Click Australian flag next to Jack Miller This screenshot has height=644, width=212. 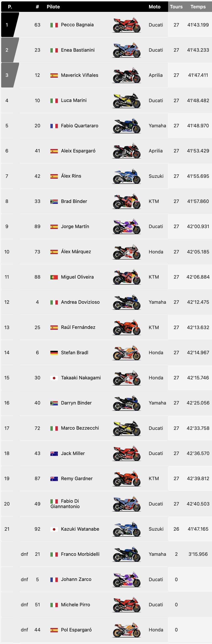click(x=54, y=454)
